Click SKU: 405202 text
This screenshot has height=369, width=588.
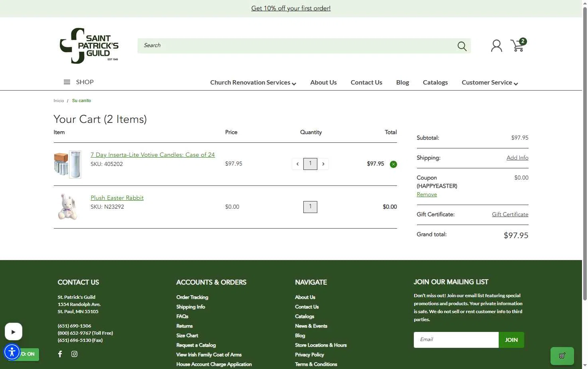point(106,164)
